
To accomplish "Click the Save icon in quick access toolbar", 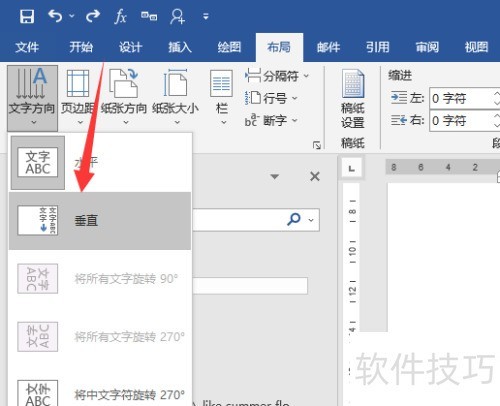I will [x=27, y=16].
